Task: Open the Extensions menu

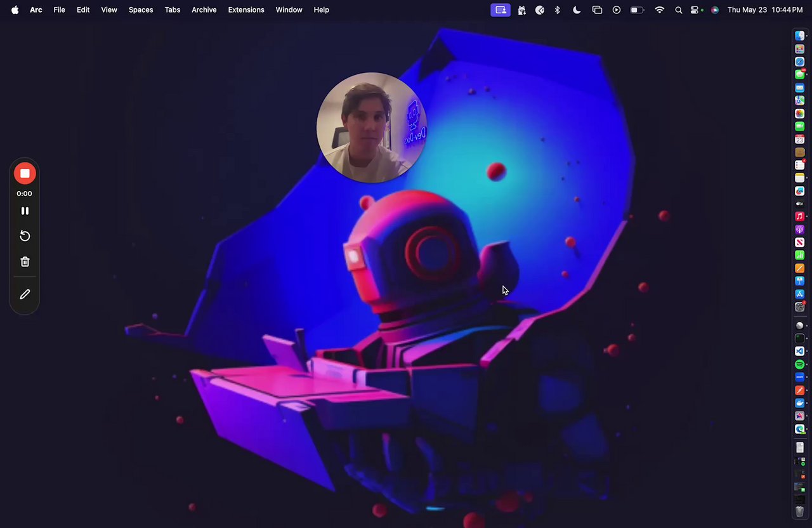Action: [246, 10]
